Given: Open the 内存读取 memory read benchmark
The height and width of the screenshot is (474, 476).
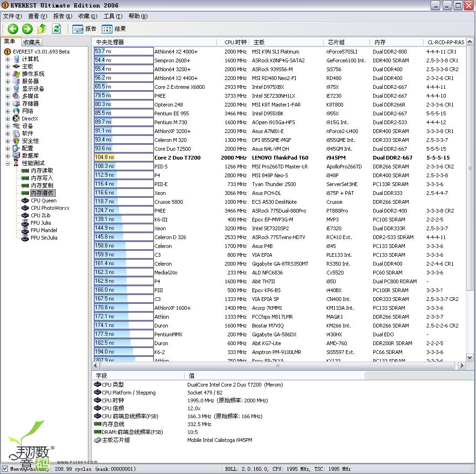Looking at the screenshot, I should pyautogui.click(x=42, y=170).
